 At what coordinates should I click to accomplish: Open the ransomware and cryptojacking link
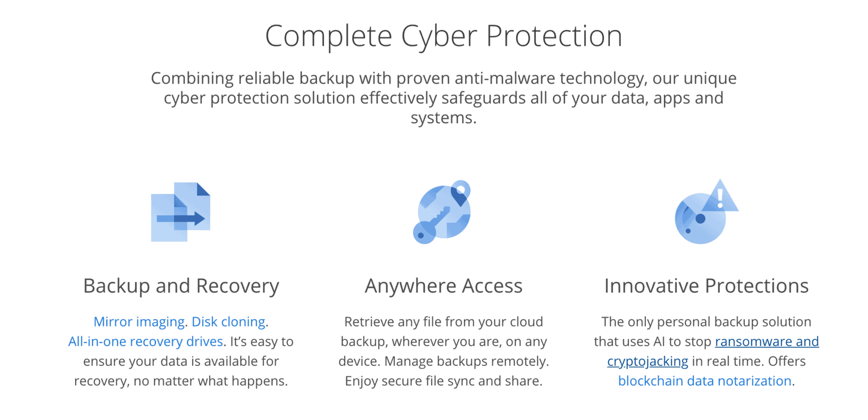(x=713, y=351)
